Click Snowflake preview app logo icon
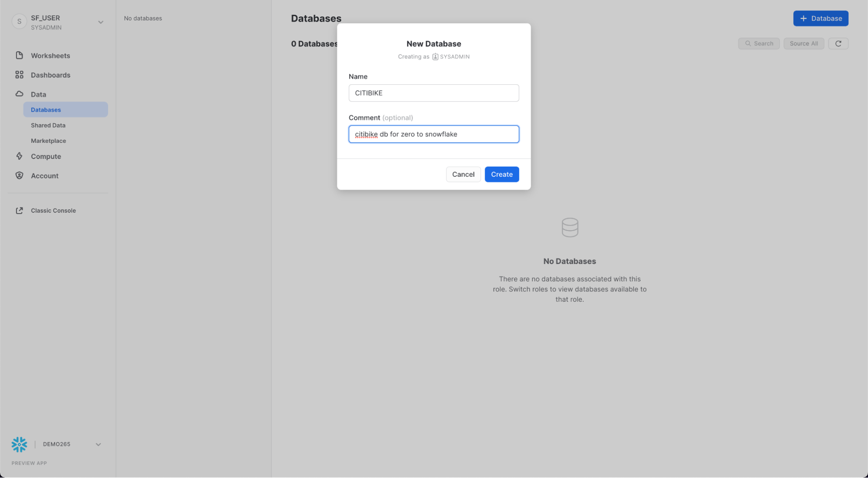Image resolution: width=868 pixels, height=478 pixels. (x=19, y=445)
